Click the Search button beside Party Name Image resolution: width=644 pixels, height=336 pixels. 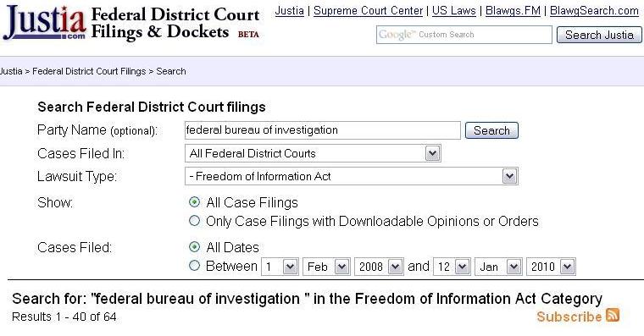coord(491,130)
